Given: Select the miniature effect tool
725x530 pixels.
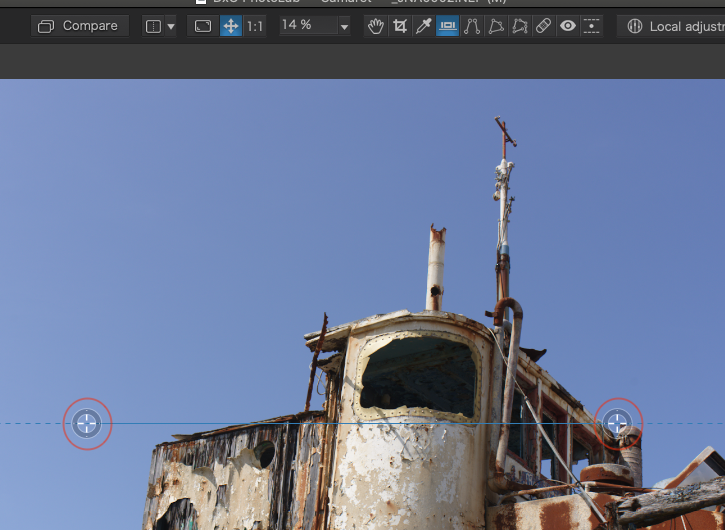Looking at the screenshot, I should pyautogui.click(x=591, y=26).
